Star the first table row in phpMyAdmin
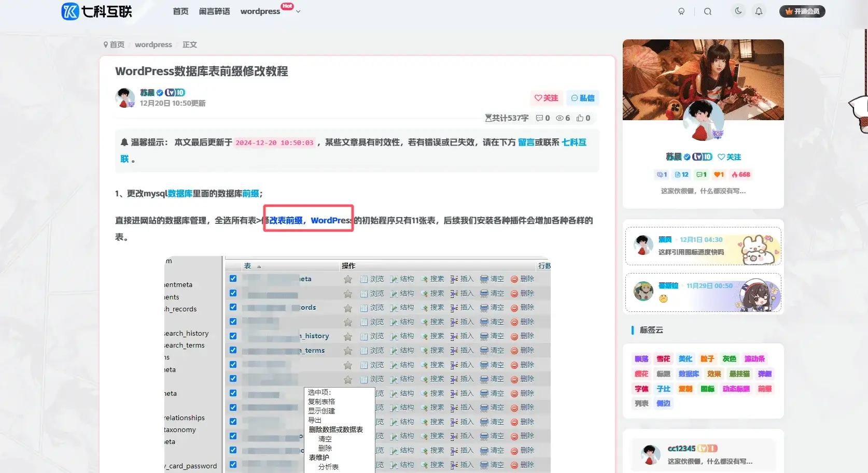This screenshot has height=473, width=868. [x=347, y=278]
